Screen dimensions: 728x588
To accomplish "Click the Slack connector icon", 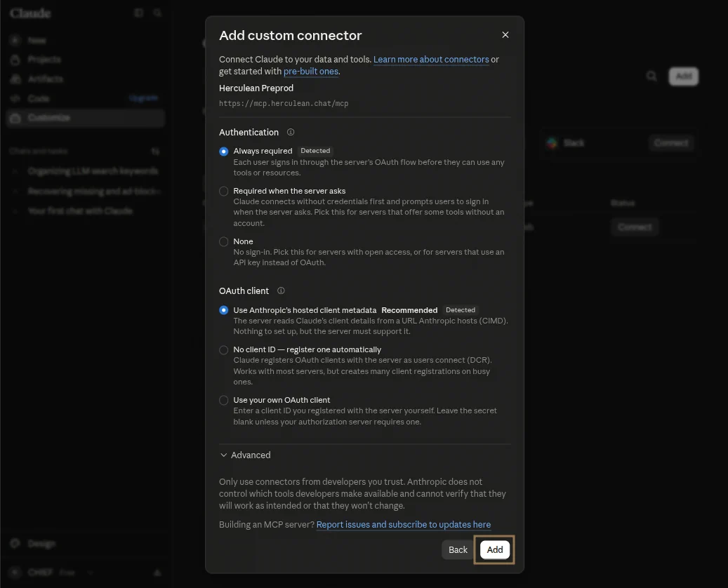I will pos(552,143).
